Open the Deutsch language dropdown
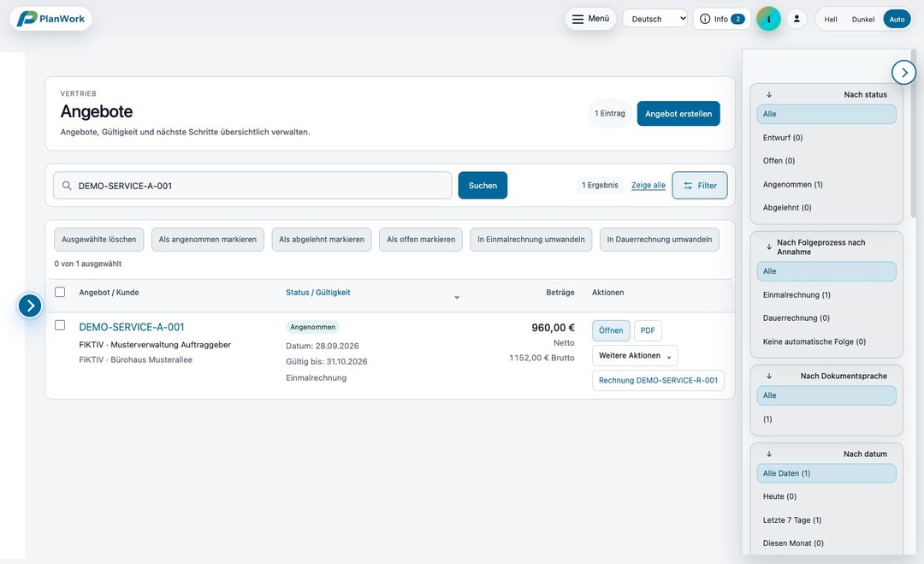Viewport: 924px width, 564px height. click(x=654, y=19)
